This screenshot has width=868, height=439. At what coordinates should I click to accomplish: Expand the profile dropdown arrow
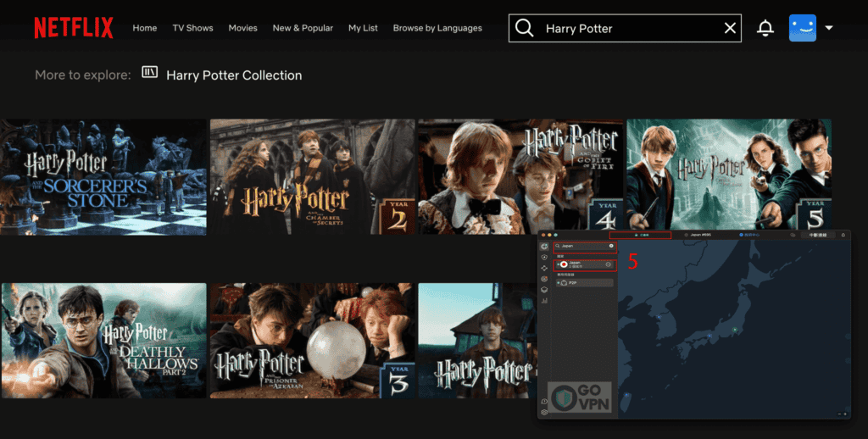[x=829, y=28]
